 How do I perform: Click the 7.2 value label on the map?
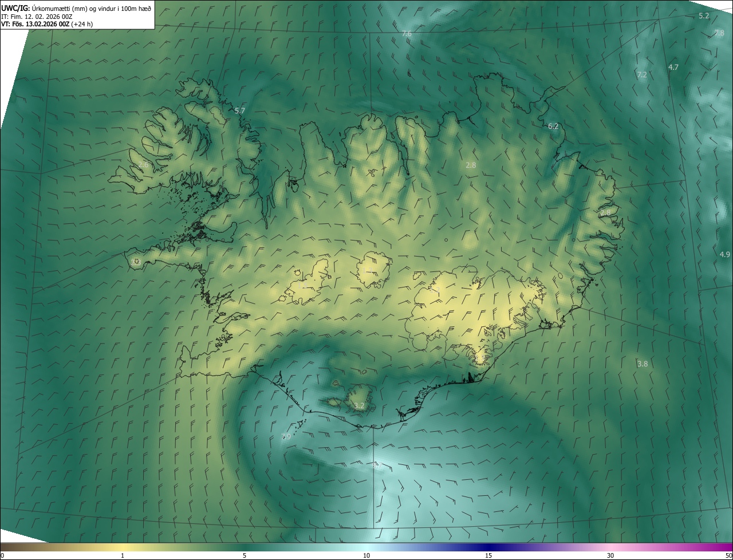[641, 75]
